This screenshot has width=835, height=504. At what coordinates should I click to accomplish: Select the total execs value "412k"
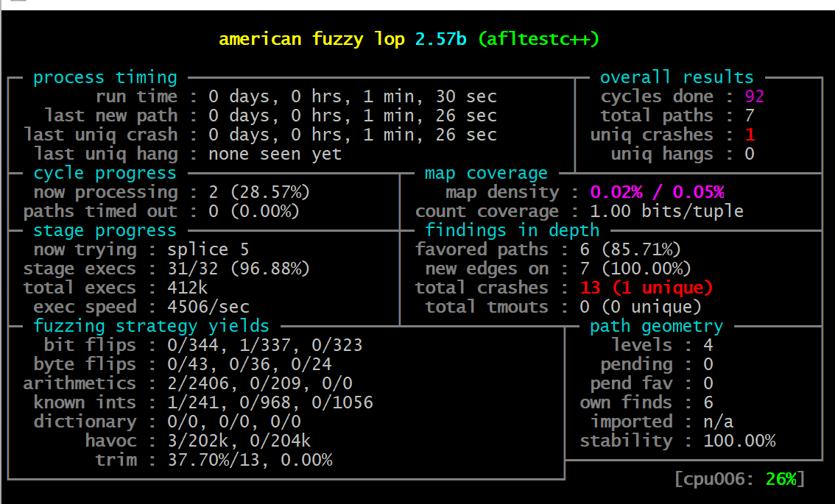pos(188,288)
